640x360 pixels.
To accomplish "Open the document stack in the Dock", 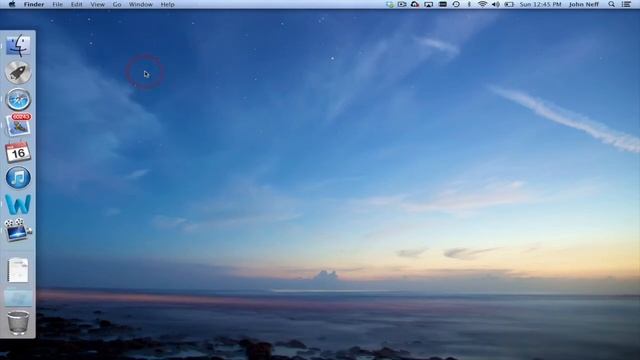I will tap(18, 270).
